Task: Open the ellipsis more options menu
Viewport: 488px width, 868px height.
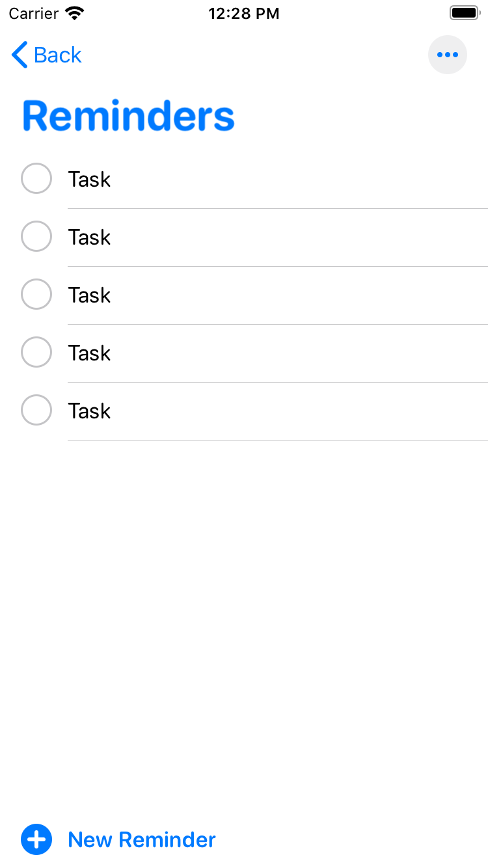Action: coord(448,55)
